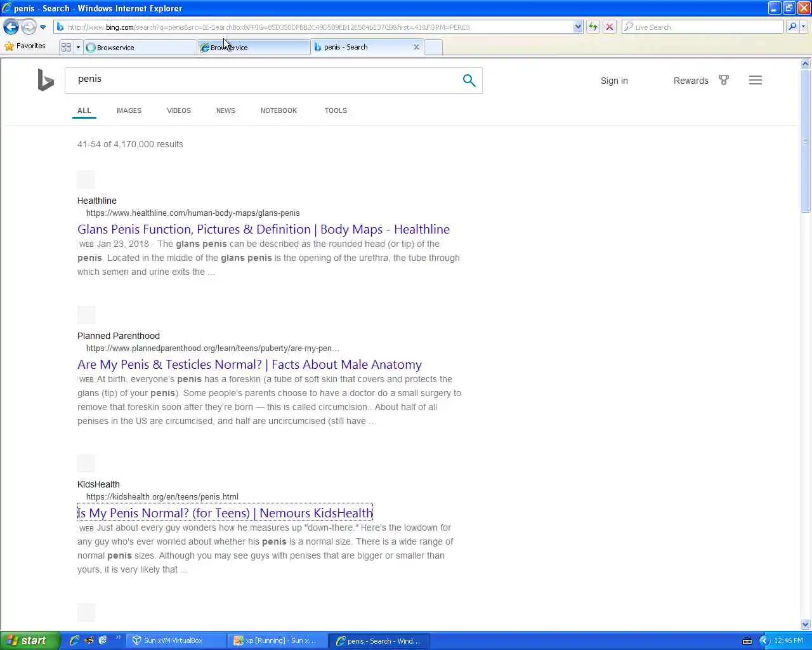812x650 pixels.
Task: Click the KidsHealth site name
Action: [98, 484]
